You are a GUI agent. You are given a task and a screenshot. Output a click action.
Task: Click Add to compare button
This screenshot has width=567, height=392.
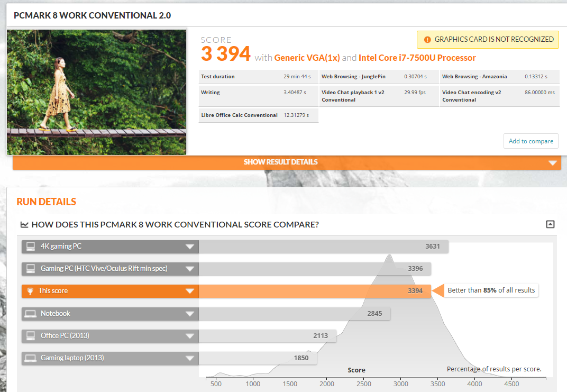[x=531, y=141]
